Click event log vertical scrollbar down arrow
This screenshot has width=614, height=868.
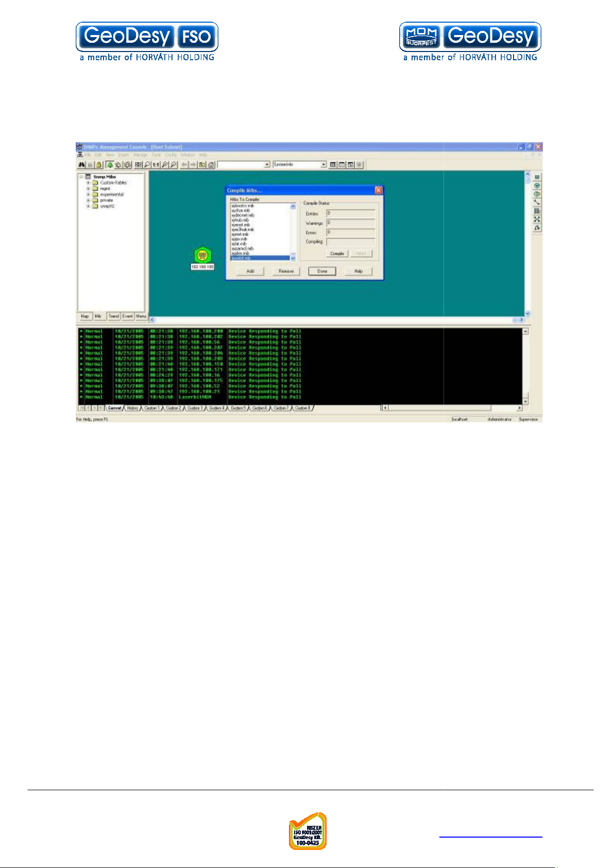point(525,401)
